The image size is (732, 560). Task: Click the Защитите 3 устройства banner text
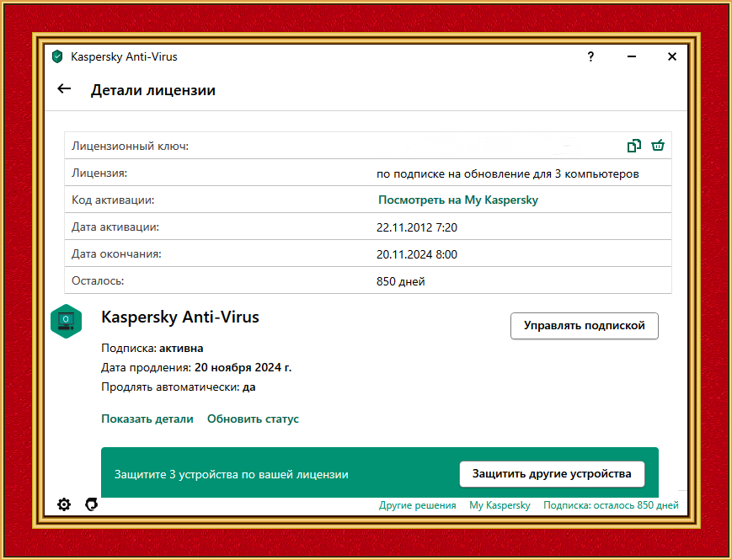pos(232,474)
